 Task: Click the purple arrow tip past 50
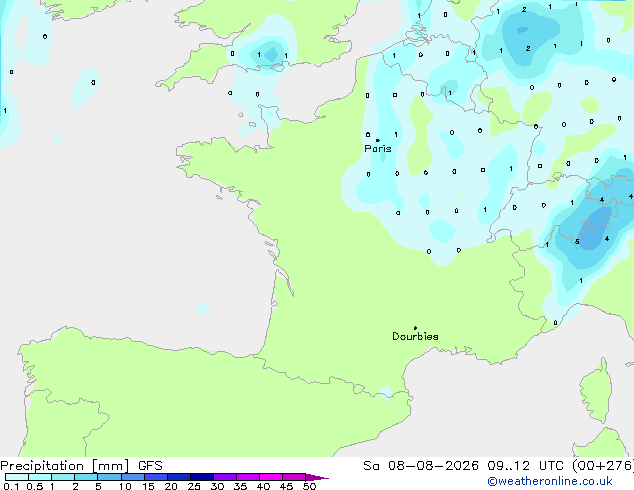pyautogui.click(x=317, y=477)
